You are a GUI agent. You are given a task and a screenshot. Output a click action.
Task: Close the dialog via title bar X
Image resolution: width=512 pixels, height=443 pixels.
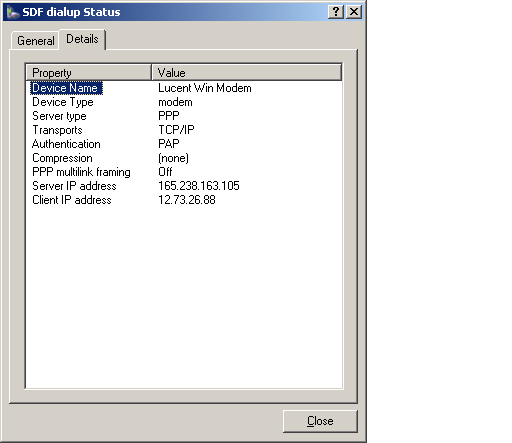(354, 12)
